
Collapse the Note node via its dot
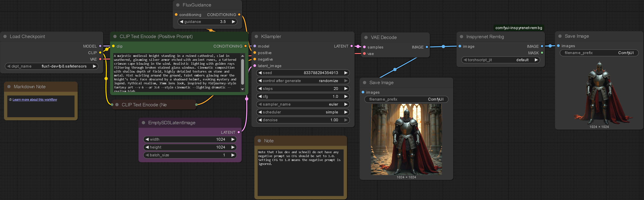(259, 141)
